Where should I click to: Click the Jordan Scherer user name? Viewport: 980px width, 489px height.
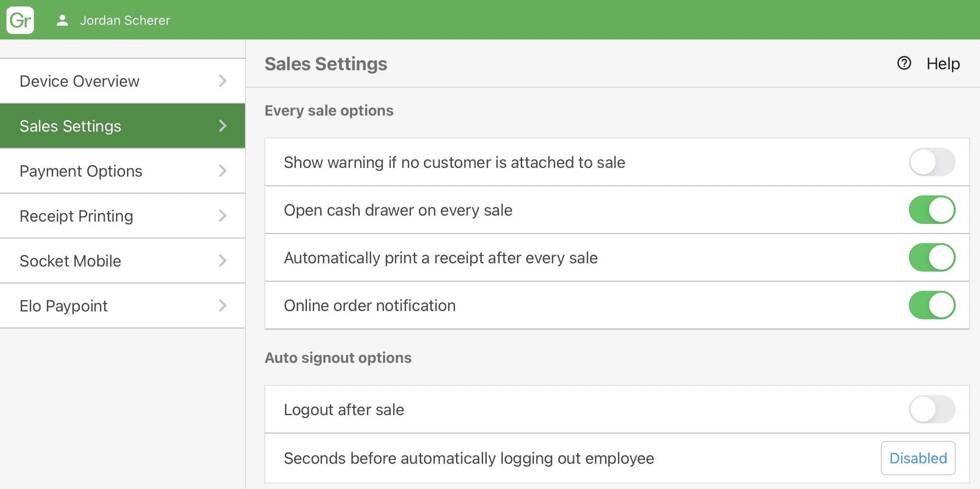click(125, 20)
